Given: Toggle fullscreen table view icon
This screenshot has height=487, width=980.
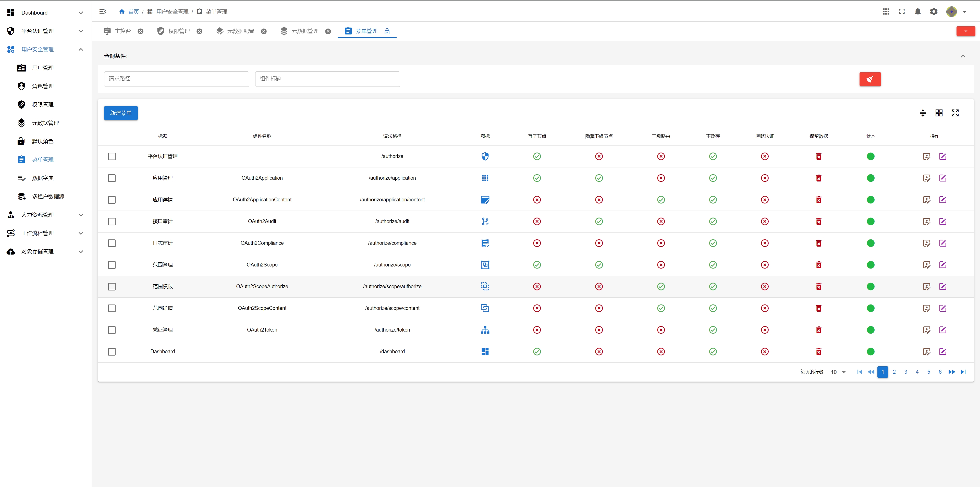Looking at the screenshot, I should [955, 113].
